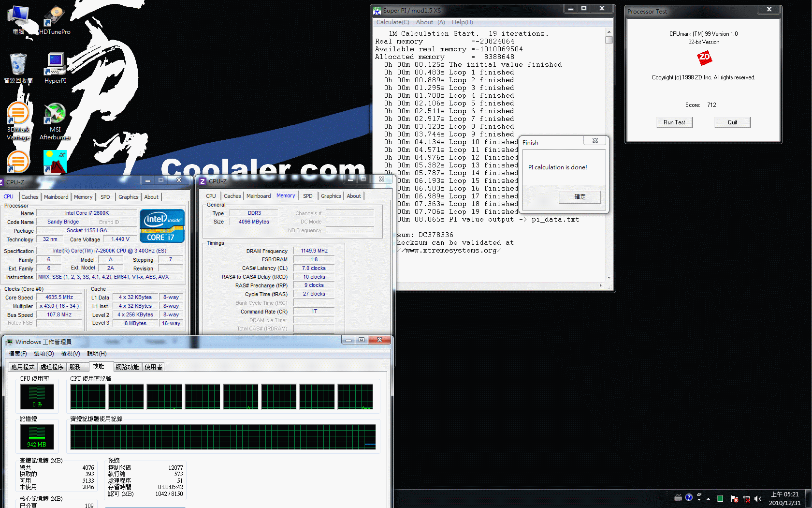
Task: Switch to Memory tab in left CPU-Z
Action: tap(83, 197)
